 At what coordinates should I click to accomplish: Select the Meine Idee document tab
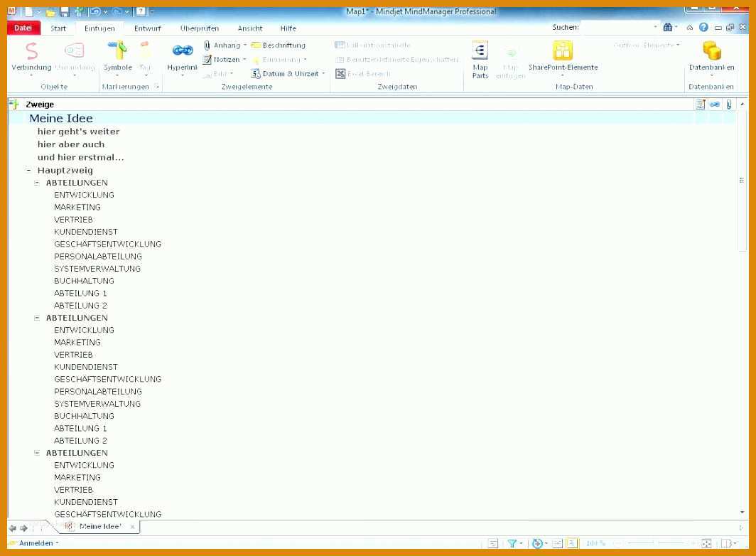100,527
